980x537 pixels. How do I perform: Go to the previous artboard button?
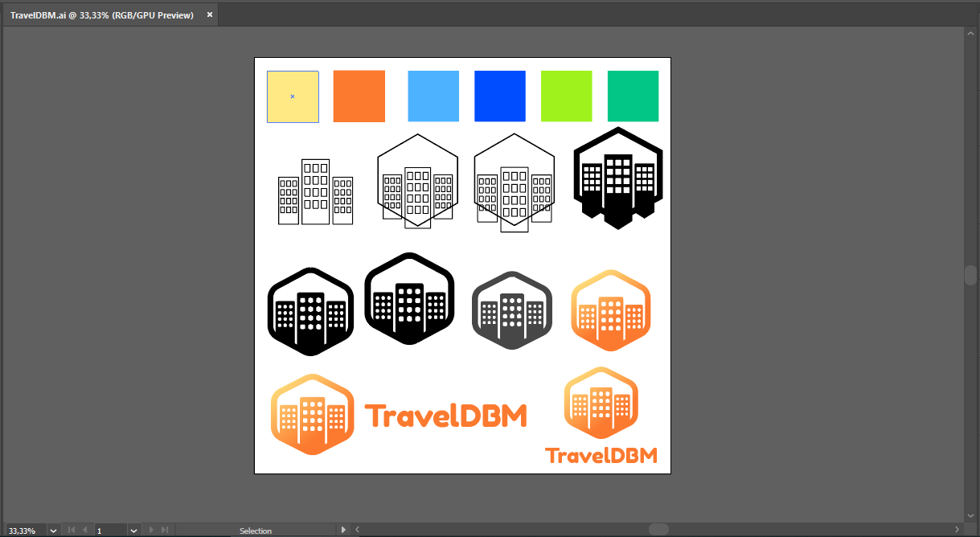point(85,531)
